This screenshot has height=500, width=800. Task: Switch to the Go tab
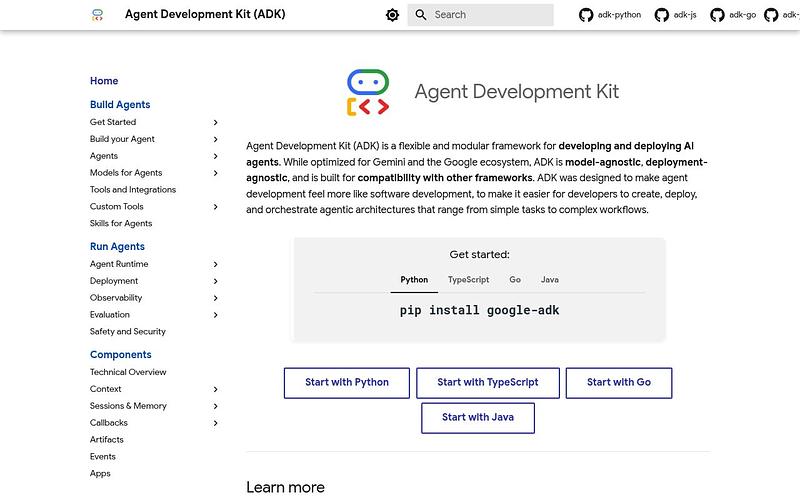click(515, 280)
